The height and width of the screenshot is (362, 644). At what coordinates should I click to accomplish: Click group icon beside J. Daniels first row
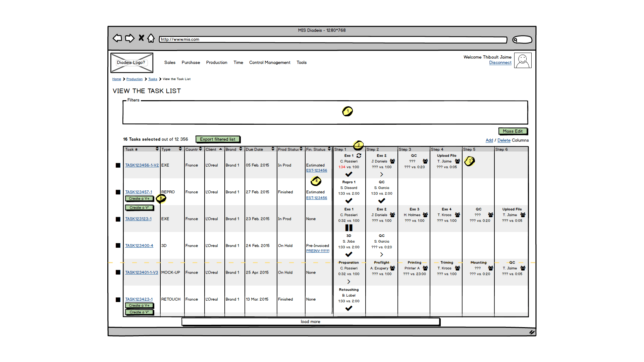[x=392, y=161]
